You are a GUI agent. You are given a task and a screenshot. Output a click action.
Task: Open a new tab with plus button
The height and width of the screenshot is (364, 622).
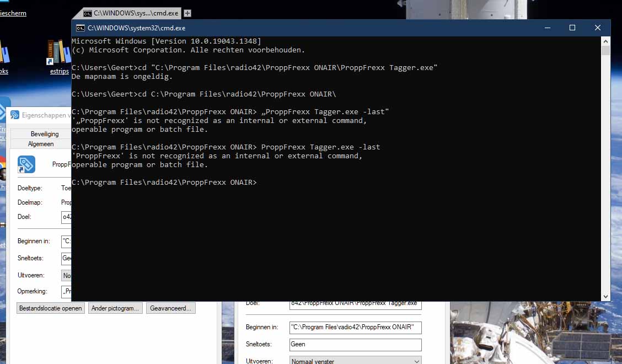coord(187,13)
